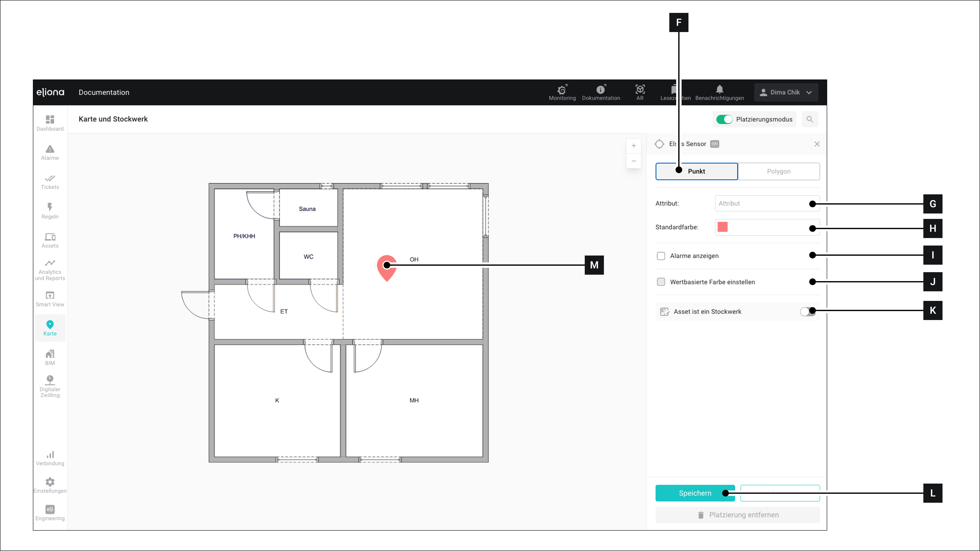Check the Alarme anzeigen checkbox
Viewport: 980px width, 551px height.
pos(661,256)
